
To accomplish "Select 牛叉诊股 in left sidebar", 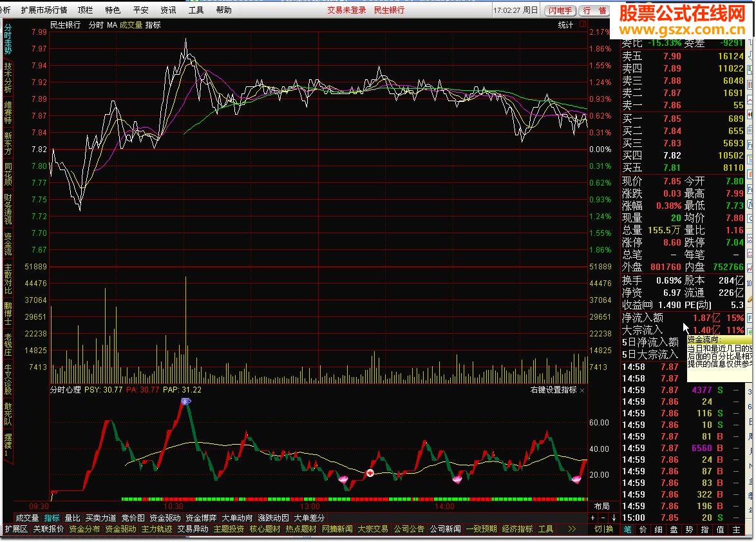I will tap(8, 380).
